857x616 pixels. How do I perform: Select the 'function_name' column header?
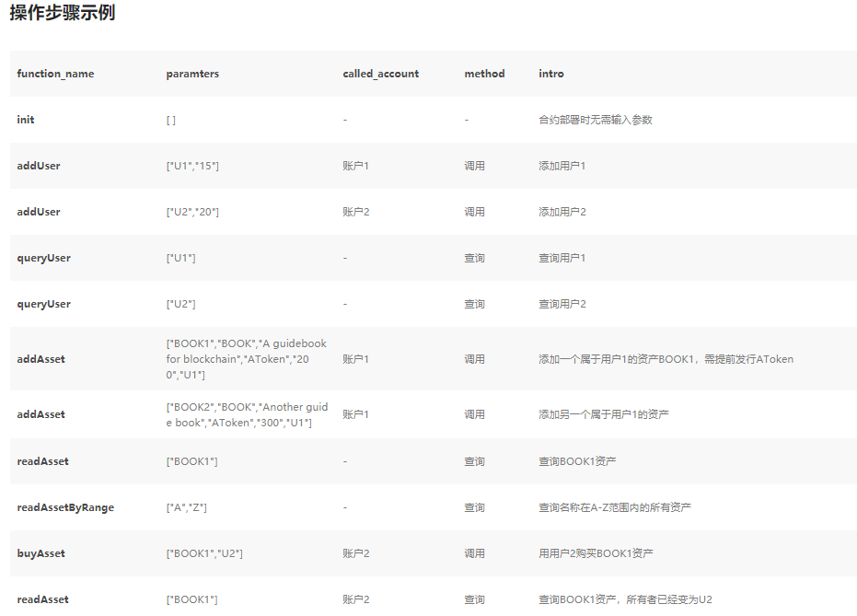(55, 74)
